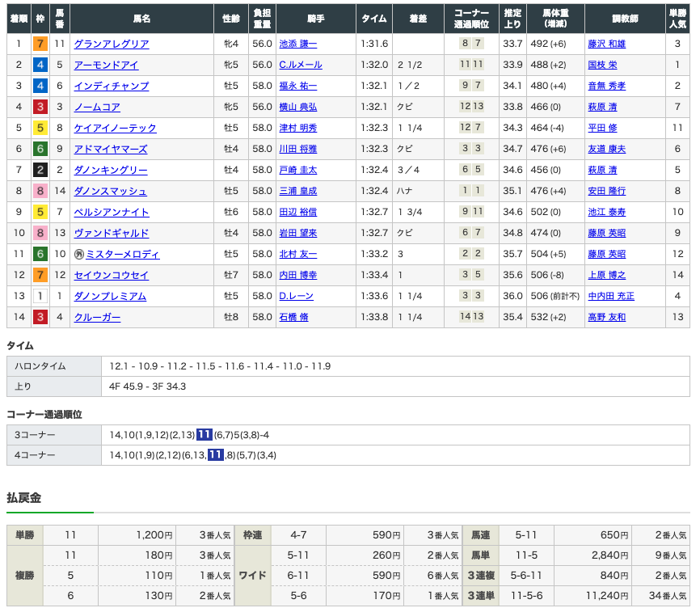This screenshot has height=608, width=700.
Task: Click the 払戻金 section heading
Action: pyautogui.click(x=24, y=498)
